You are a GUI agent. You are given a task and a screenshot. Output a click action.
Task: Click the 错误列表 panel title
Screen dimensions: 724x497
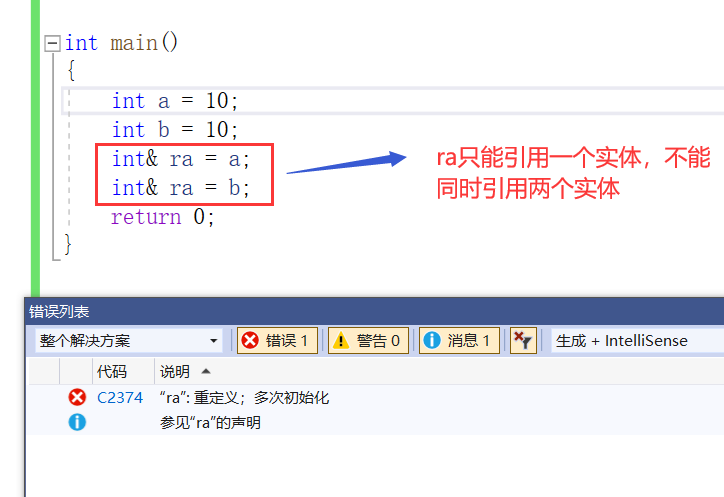tap(59, 311)
